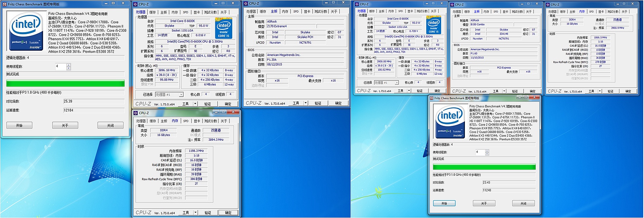
Task: Minimize the 1198.3 MHz memory CPU-Z window
Action: coord(216,112)
